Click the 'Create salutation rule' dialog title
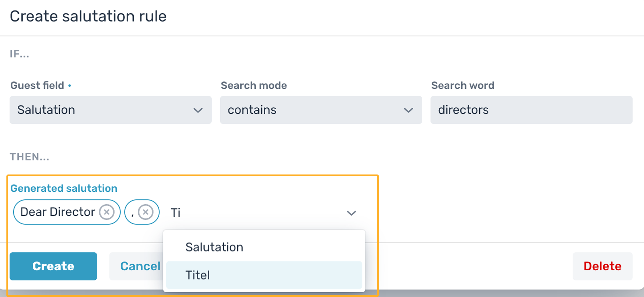 pyautogui.click(x=88, y=16)
